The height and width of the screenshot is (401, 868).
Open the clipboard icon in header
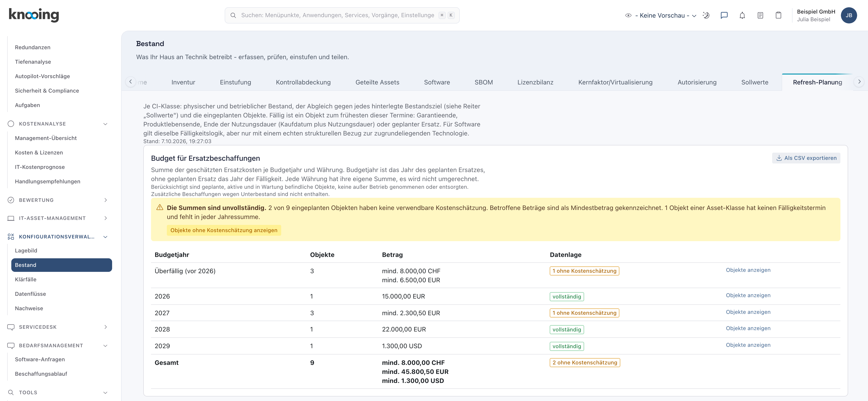click(x=778, y=16)
